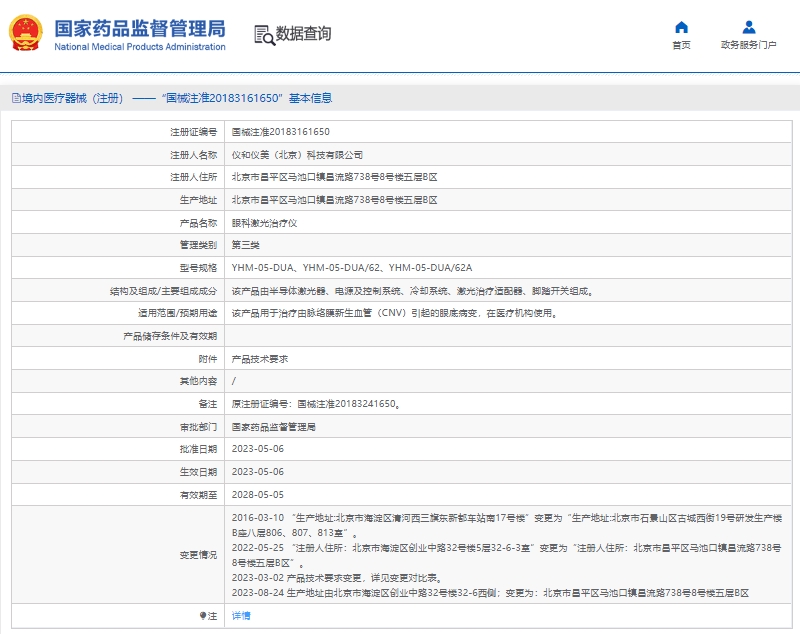The width and height of the screenshot is (800, 634).
Task: Click the product name 眼科激光治疗仪
Action: 264,223
